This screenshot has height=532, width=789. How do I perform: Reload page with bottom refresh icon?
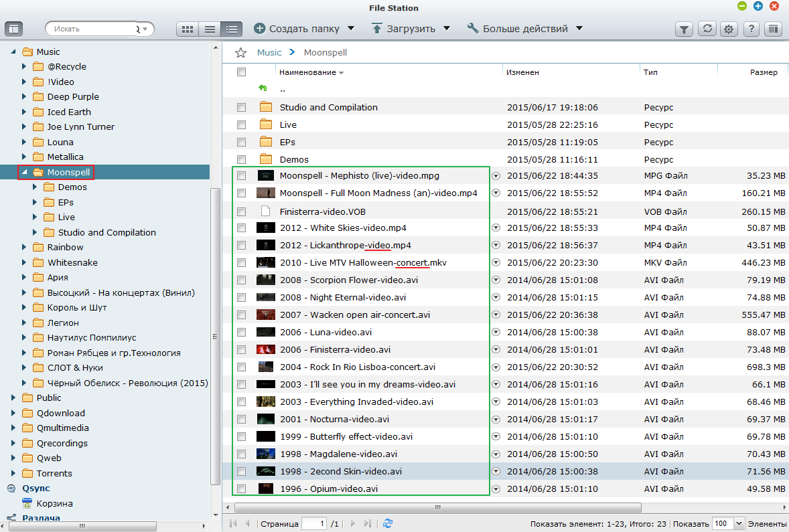click(387, 523)
